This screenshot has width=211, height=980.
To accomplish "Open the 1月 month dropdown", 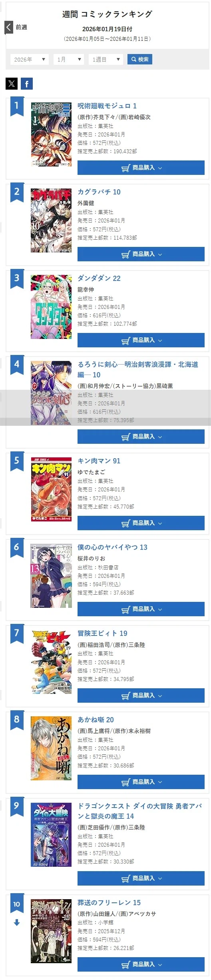I will [69, 60].
